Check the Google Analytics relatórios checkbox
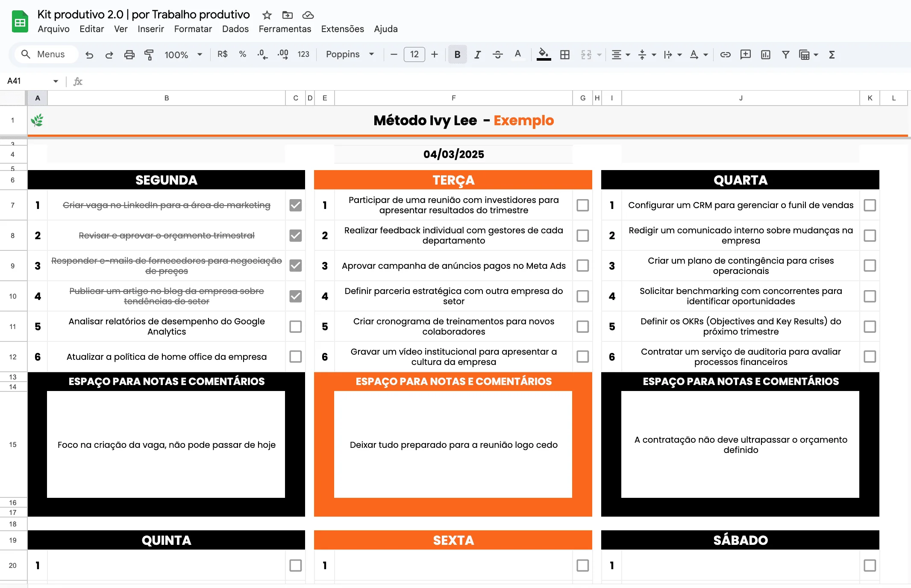 [x=296, y=326]
